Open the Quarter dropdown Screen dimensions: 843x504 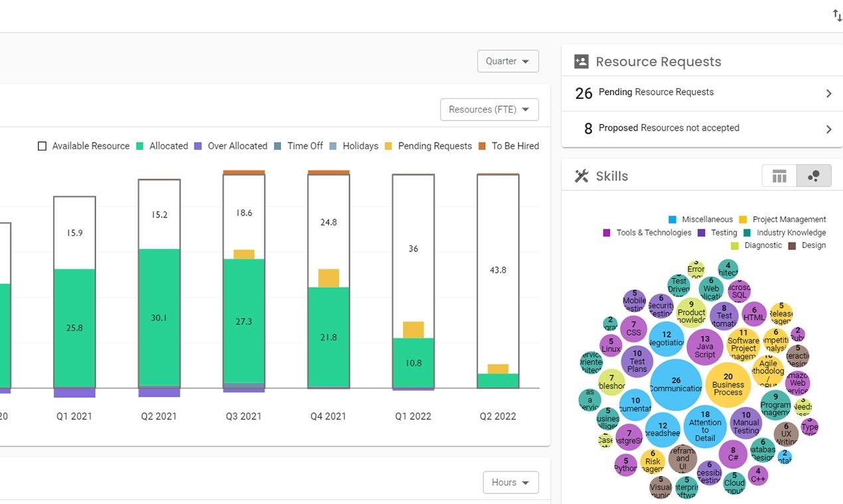pyautogui.click(x=508, y=61)
